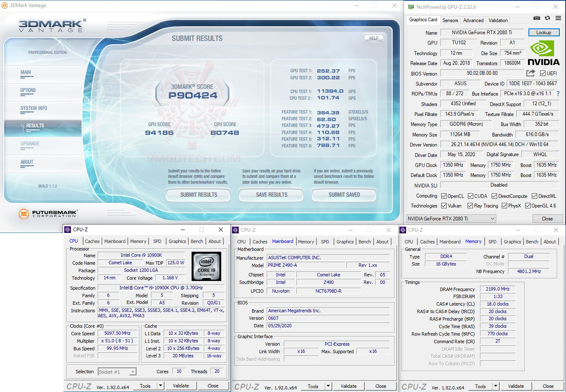
Task: Open the GPU-Z hamburger menu
Action: [558, 18]
